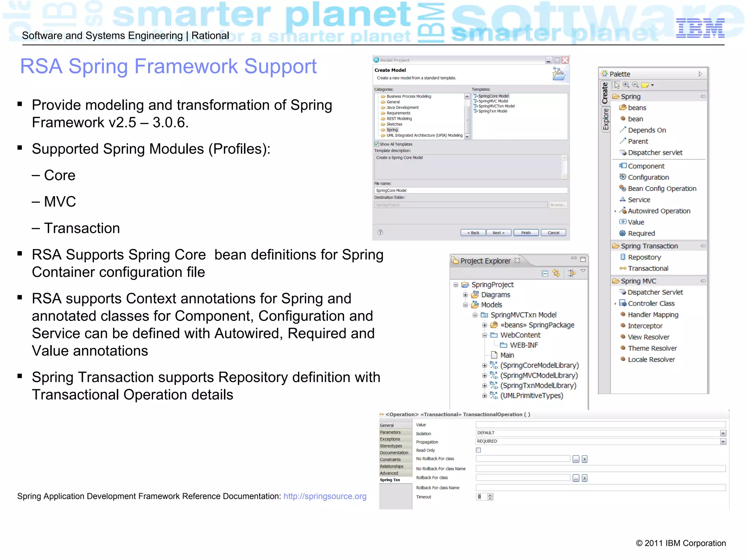
Task: Pick the Component palette tool
Action: click(x=642, y=166)
